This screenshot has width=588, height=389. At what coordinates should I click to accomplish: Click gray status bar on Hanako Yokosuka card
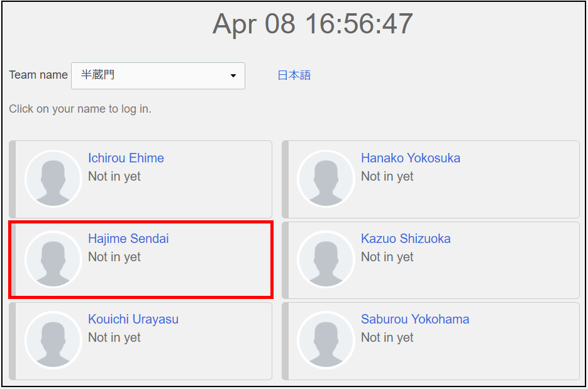[x=285, y=179]
